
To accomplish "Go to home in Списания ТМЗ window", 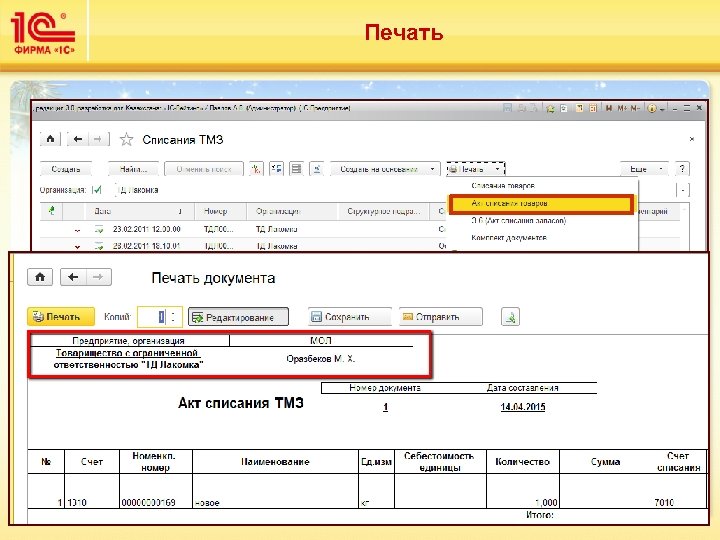I will click(51, 139).
